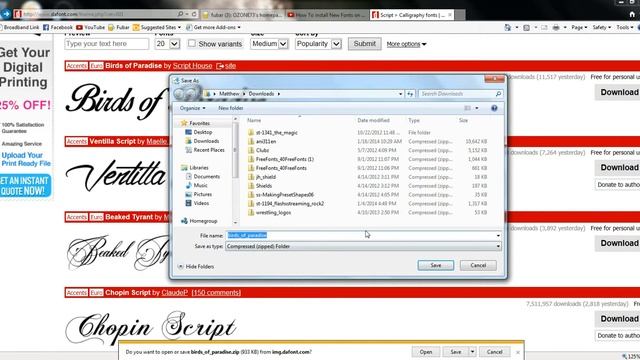Open the Fubar bookmark in favorites bar

119,27
